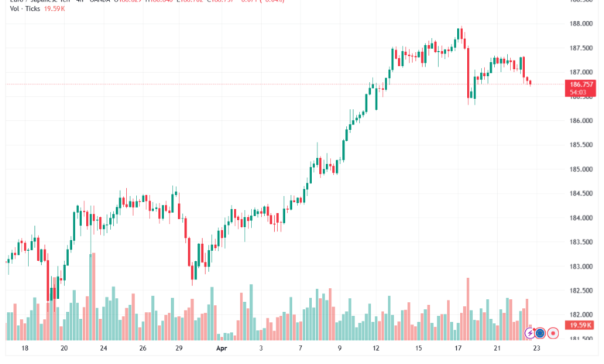604x364 pixels.
Task: Click the dotted current price line
Action: 285,84
